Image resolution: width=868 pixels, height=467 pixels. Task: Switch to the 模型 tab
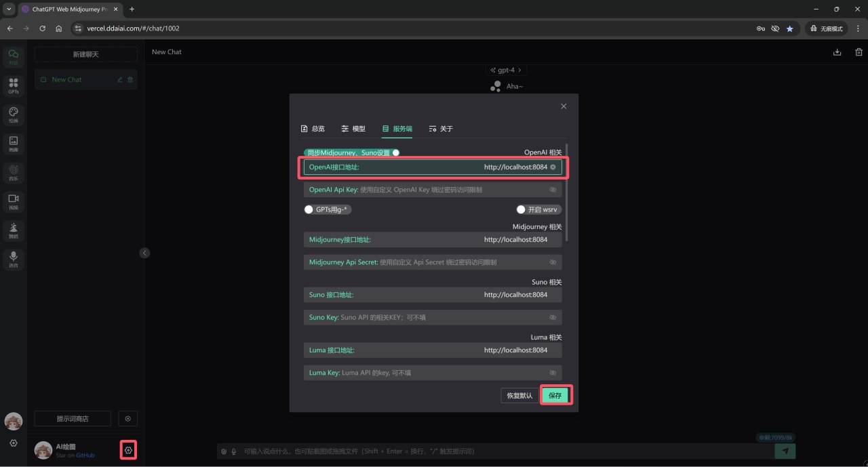pyautogui.click(x=353, y=129)
